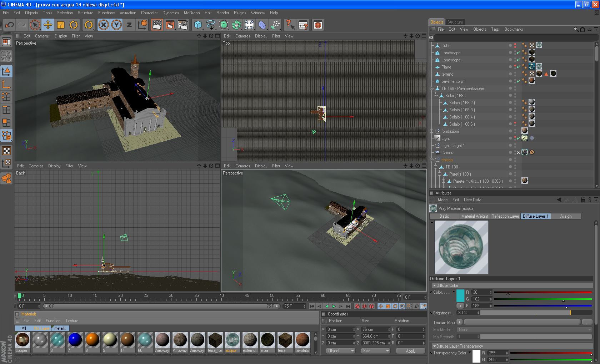This screenshot has width=600, height=364.
Task: Open the particle emitter icon
Action: (275, 25)
